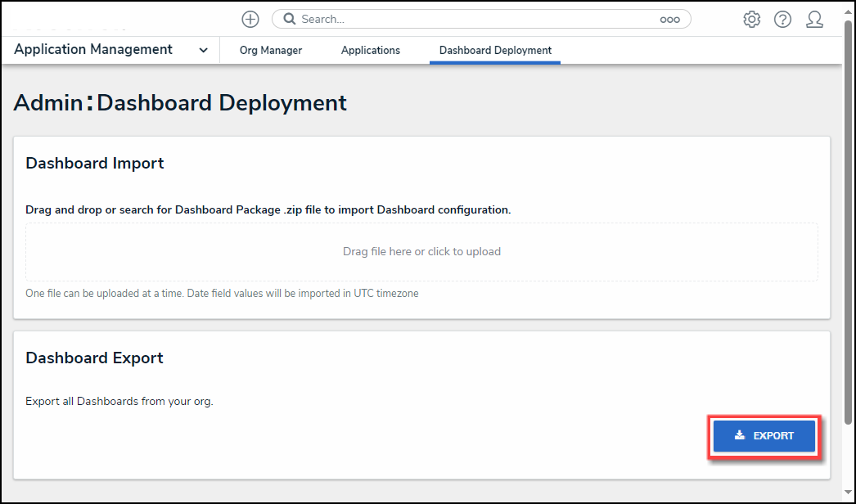
Task: Click the Application Management menu label
Action: (93, 50)
